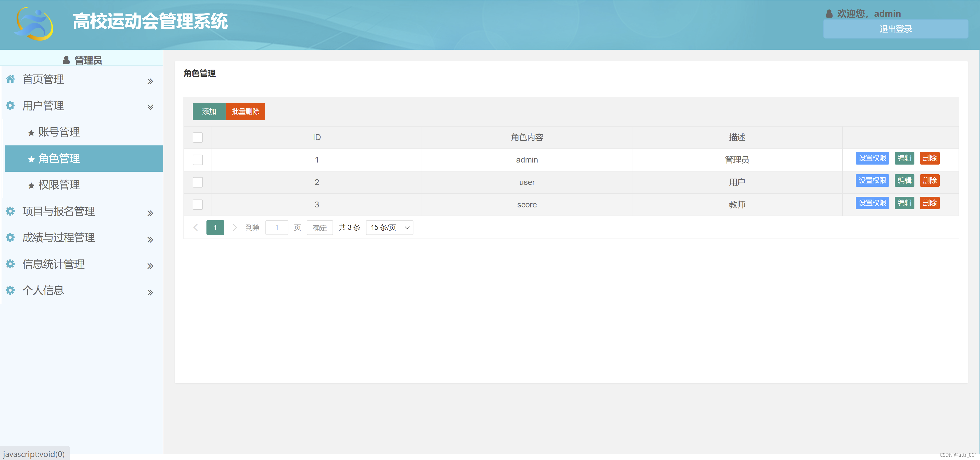
Task: Click the gear icon beside 用户管理
Action: [x=10, y=105]
